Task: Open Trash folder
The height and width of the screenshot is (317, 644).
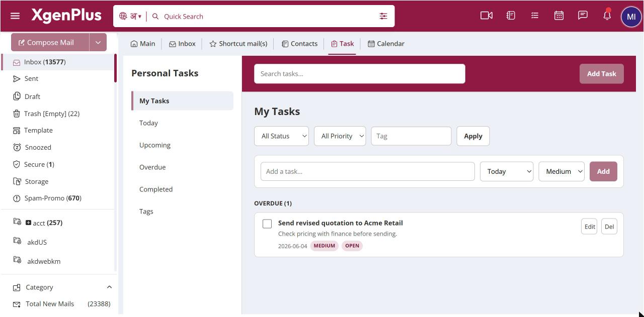Action: [52, 114]
